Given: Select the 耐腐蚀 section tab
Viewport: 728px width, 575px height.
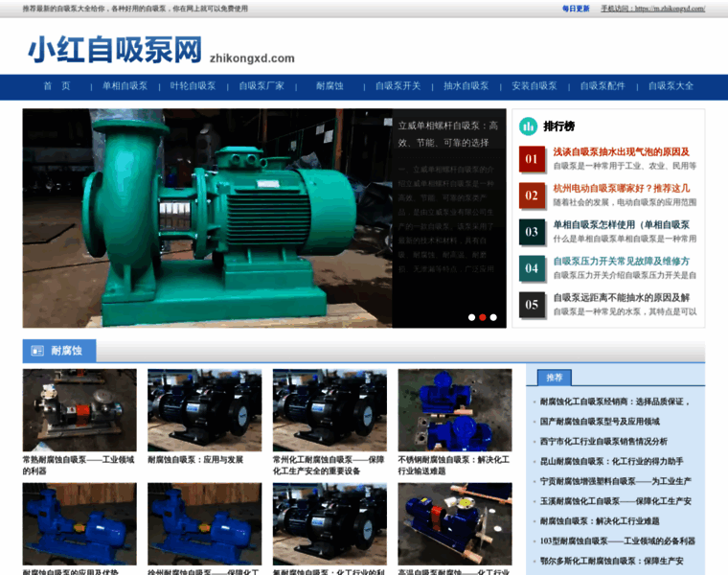Looking at the screenshot, I should pos(59,351).
